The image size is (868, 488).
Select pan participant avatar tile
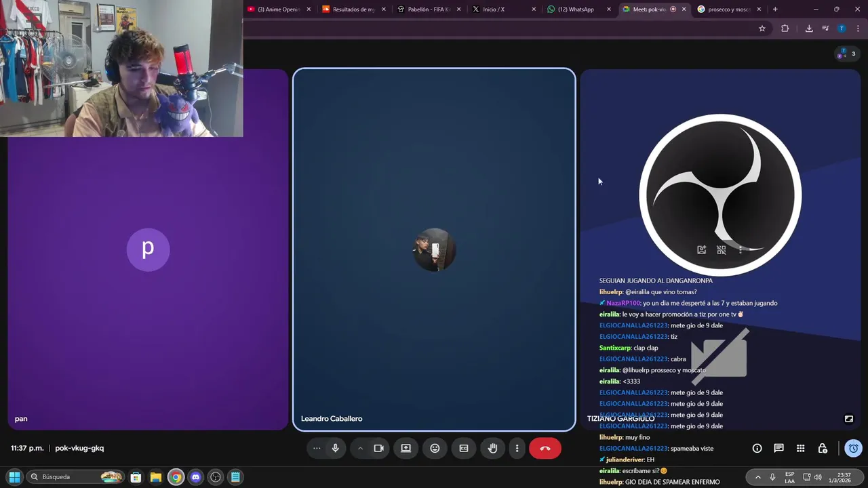148,249
